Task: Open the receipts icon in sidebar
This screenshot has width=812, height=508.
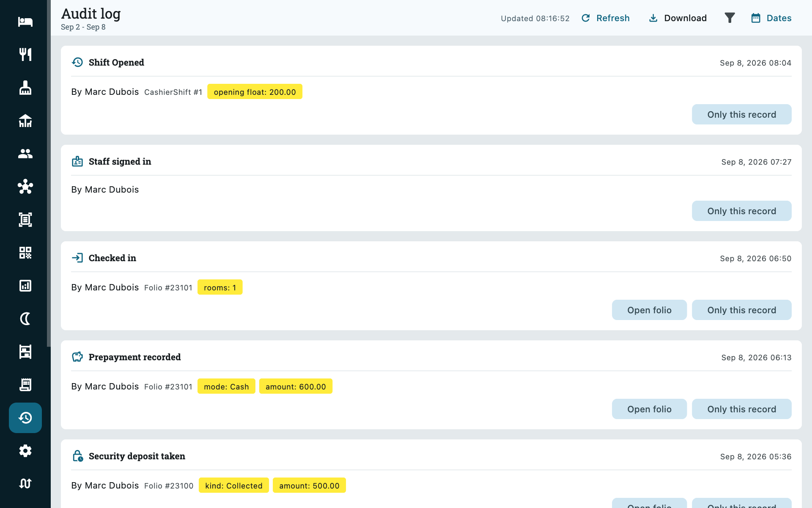Action: (x=25, y=385)
